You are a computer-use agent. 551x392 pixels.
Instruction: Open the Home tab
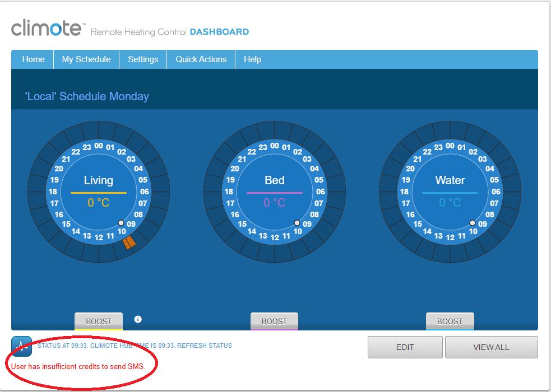coord(33,59)
